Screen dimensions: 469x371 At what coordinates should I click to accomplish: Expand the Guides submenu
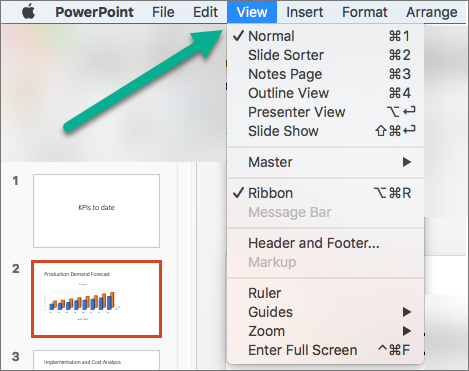[x=325, y=312]
